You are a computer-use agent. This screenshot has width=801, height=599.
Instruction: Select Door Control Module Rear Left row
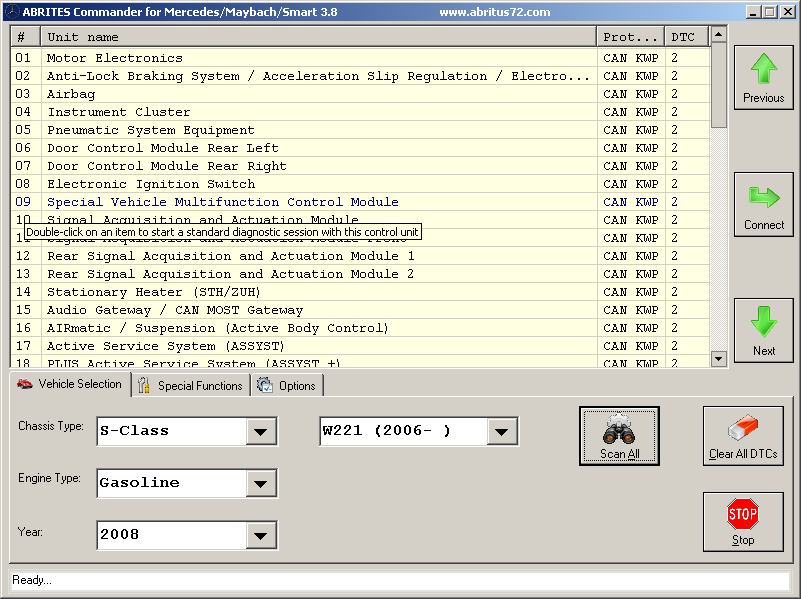[360, 148]
